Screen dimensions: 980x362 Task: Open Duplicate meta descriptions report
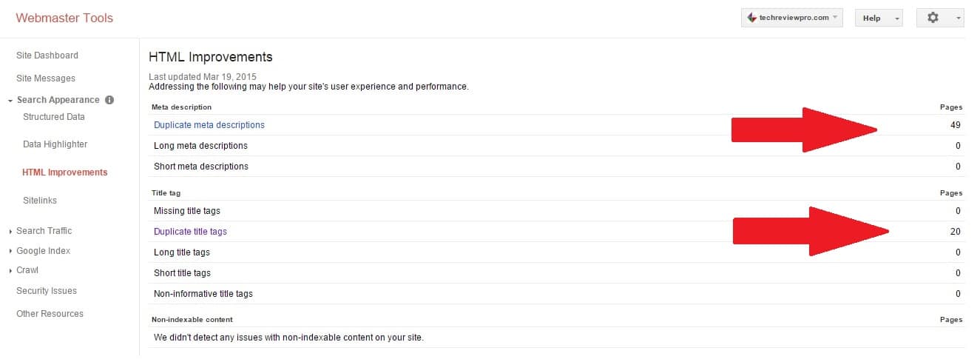click(209, 125)
